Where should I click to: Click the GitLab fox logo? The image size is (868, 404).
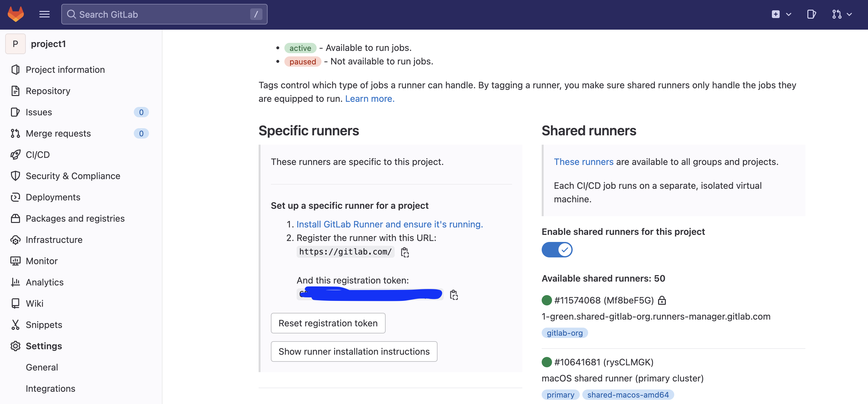pos(16,14)
